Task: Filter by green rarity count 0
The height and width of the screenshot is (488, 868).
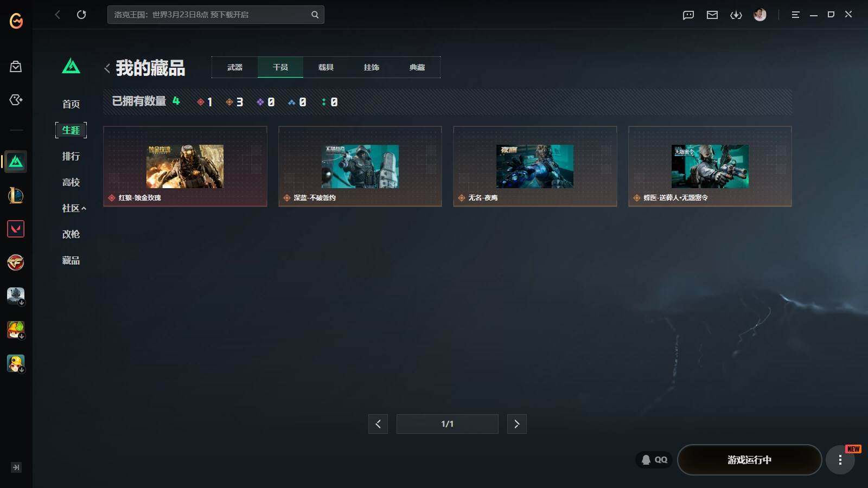Action: (330, 102)
